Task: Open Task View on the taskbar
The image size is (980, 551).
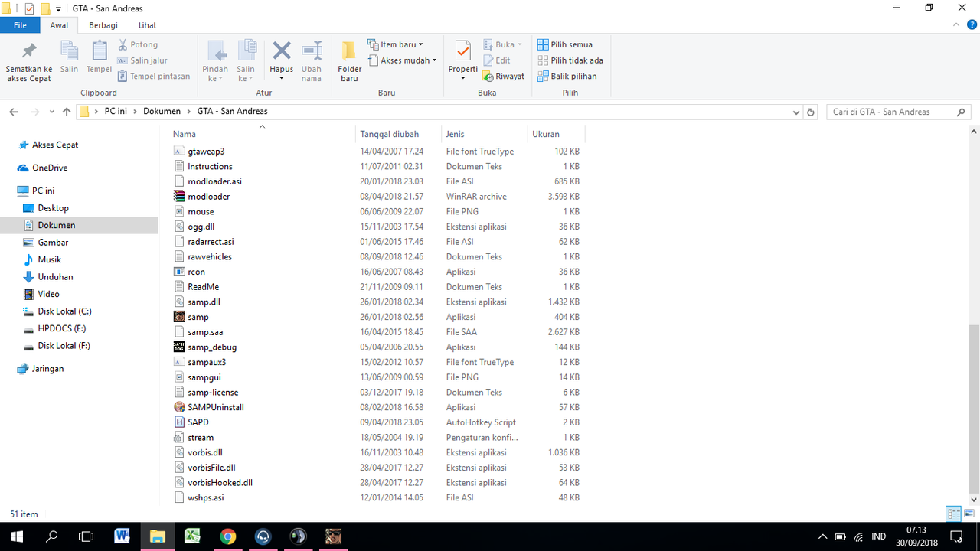Action: click(87, 536)
